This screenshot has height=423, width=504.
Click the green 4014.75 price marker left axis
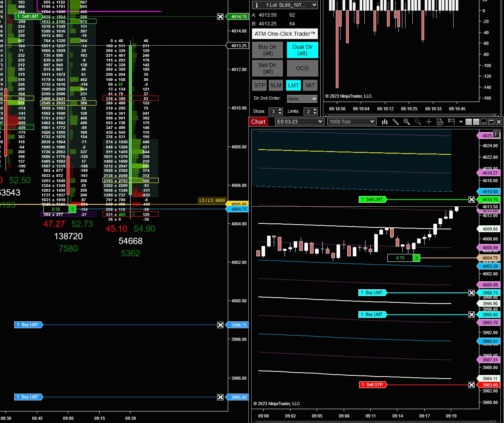[237, 17]
